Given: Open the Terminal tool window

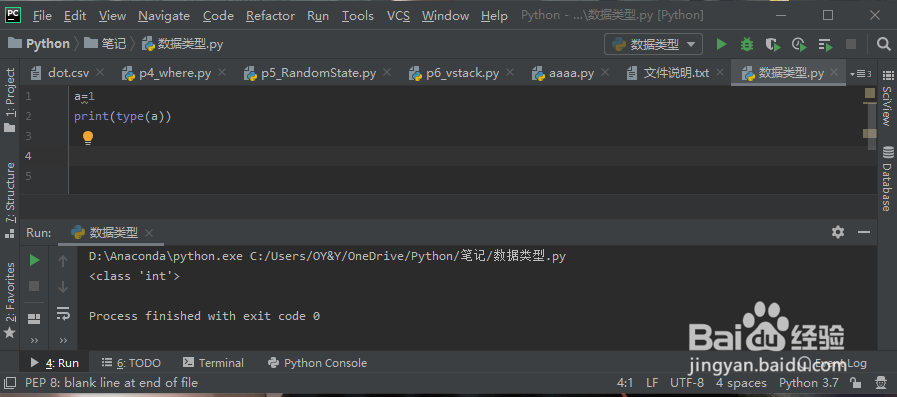Looking at the screenshot, I should [213, 363].
